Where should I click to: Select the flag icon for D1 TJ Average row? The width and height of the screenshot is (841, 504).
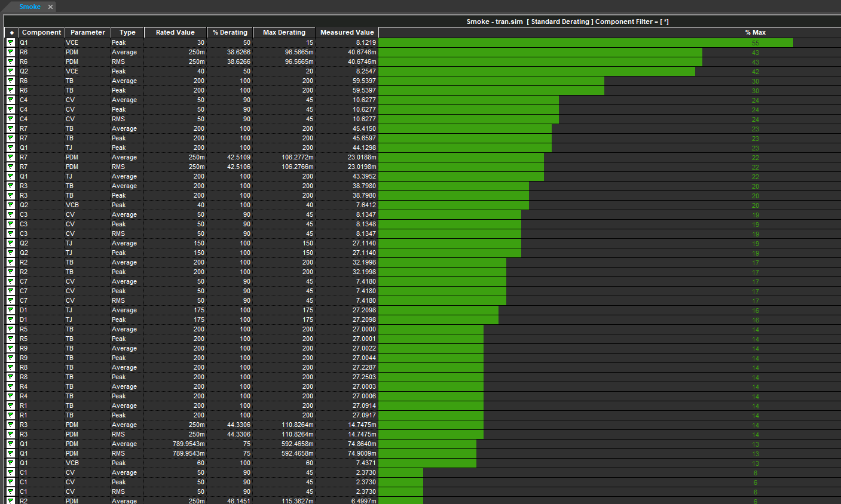(x=11, y=310)
